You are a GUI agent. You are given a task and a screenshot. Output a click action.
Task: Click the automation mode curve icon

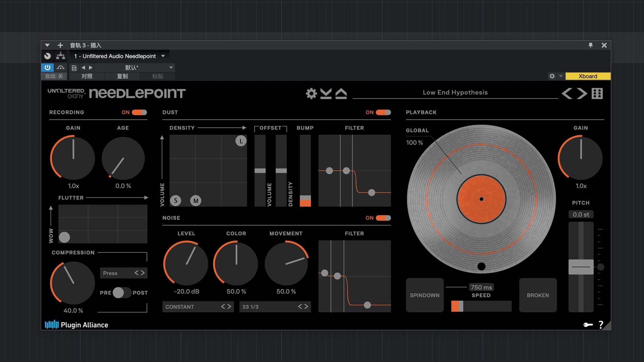61,68
